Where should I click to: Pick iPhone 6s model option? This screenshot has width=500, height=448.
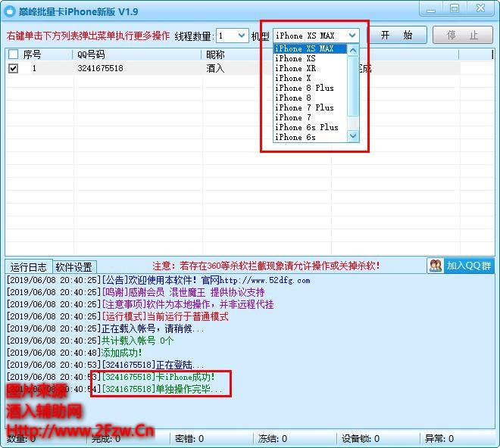pyautogui.click(x=310, y=137)
